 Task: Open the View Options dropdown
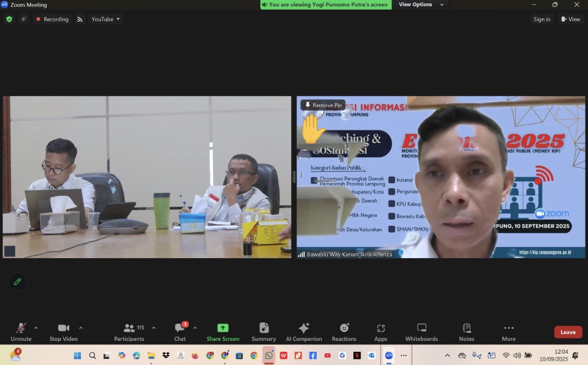click(x=421, y=5)
